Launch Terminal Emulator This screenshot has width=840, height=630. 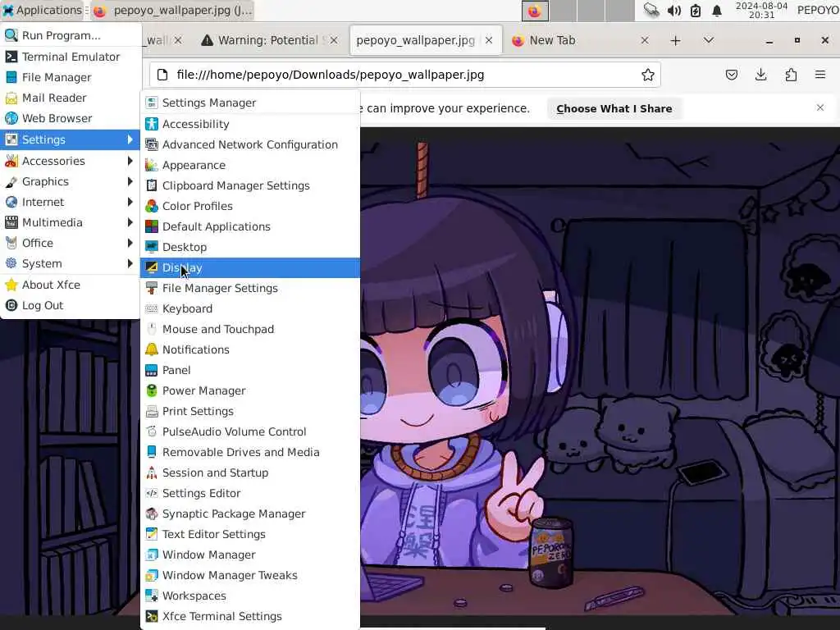tap(70, 57)
